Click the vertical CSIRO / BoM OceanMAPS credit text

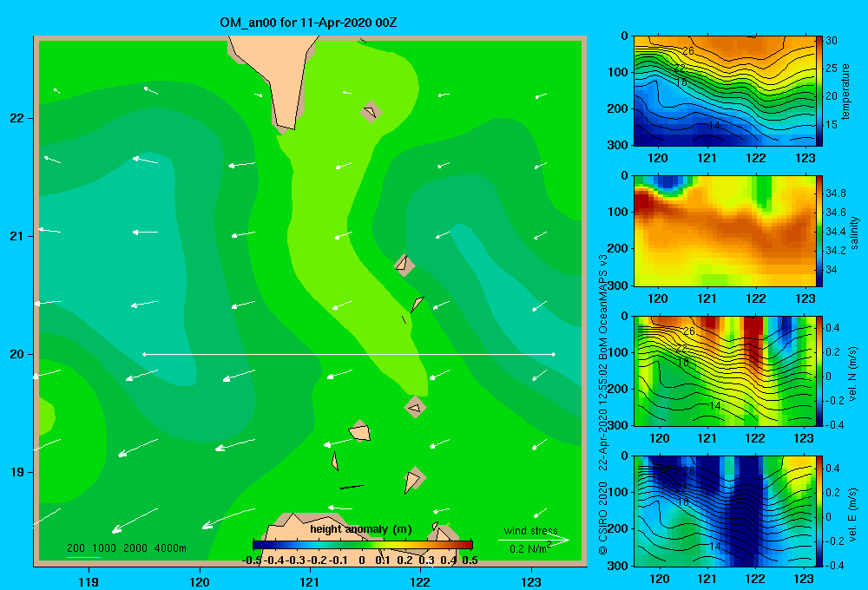[x=603, y=404]
